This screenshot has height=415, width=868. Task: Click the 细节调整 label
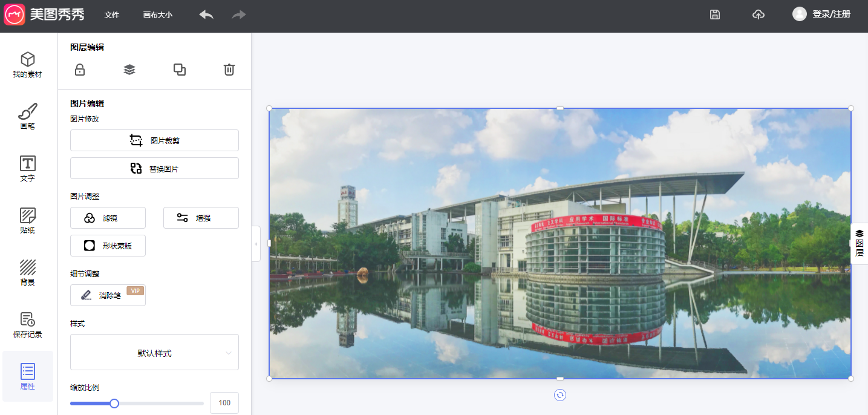[x=85, y=274]
